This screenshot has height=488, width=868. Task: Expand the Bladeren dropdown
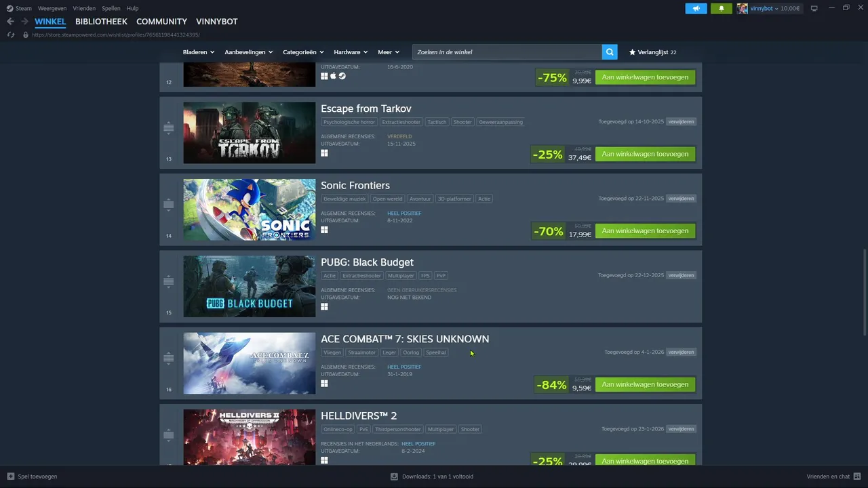[x=198, y=52]
